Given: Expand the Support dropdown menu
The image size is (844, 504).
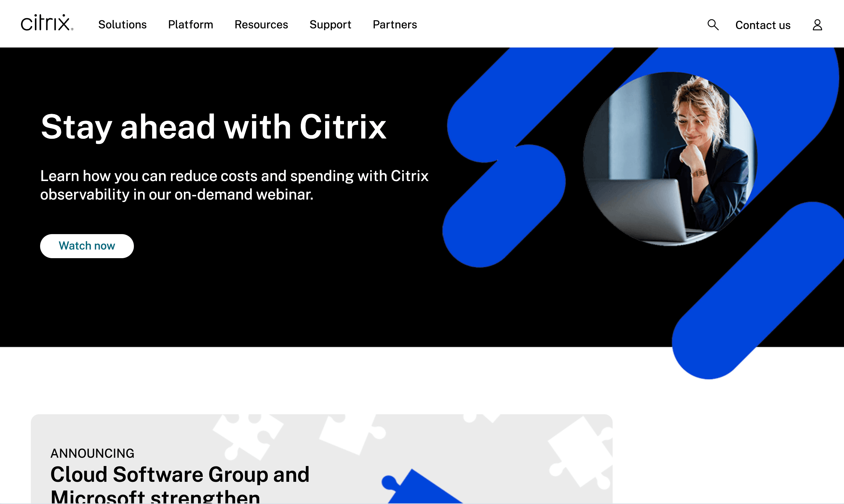Looking at the screenshot, I should [x=330, y=25].
